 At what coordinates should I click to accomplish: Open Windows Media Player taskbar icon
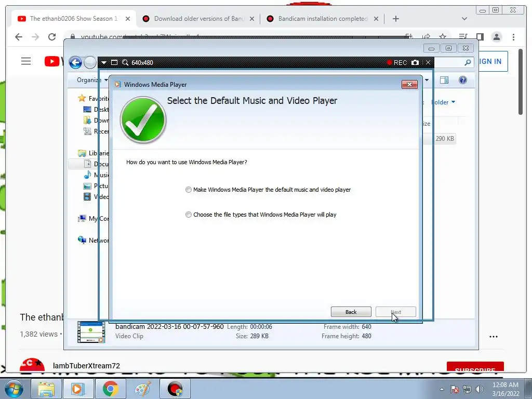[78, 389]
